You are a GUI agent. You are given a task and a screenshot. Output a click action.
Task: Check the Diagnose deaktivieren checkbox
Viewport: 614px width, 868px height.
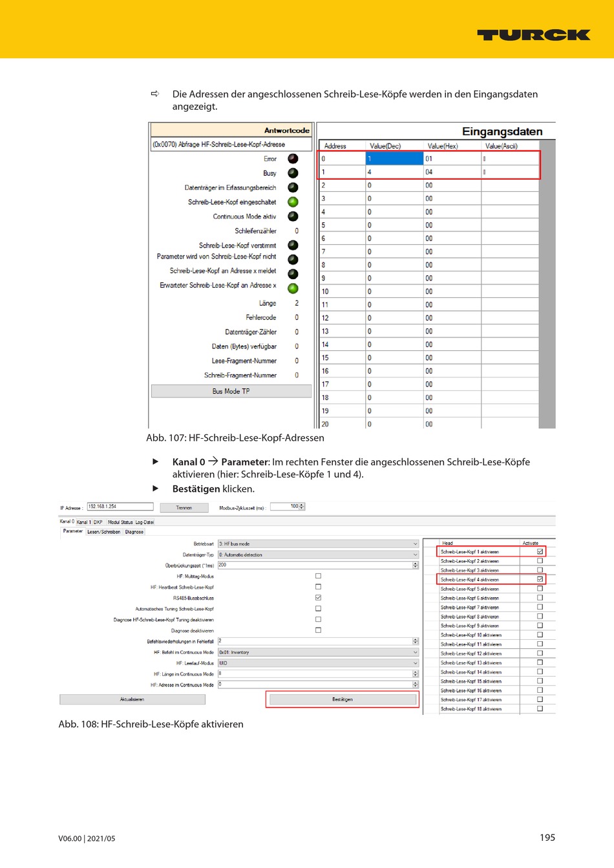click(x=318, y=630)
